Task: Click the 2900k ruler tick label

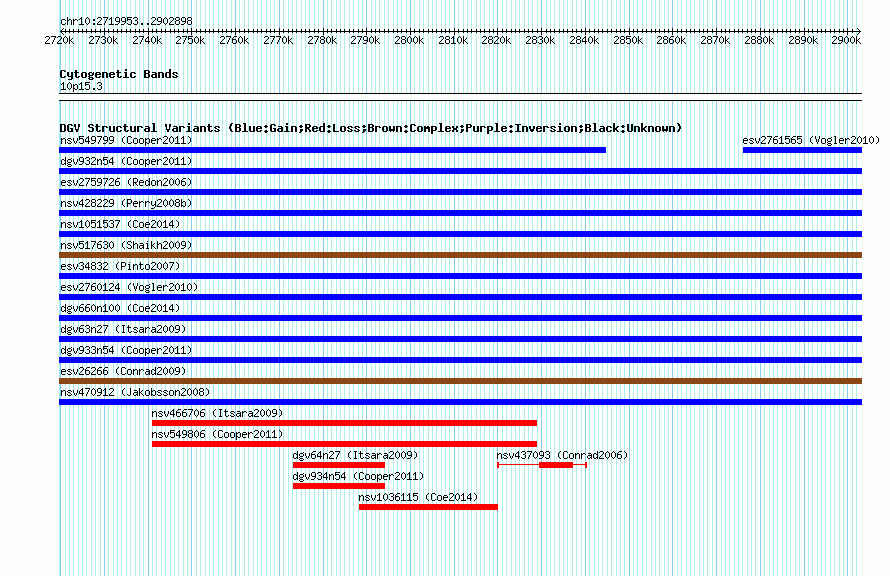Action: (x=846, y=40)
